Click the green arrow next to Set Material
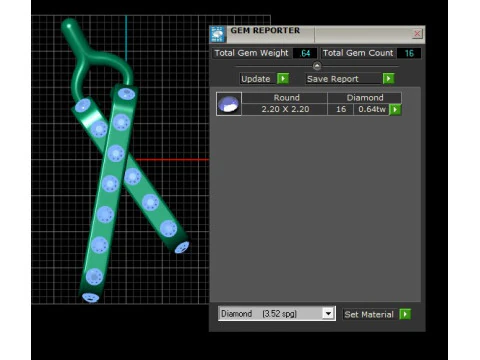 coord(405,314)
